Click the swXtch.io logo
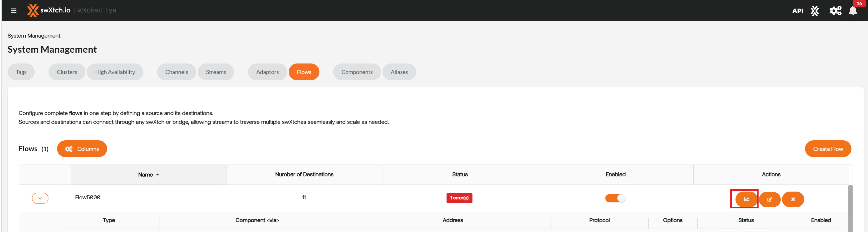 click(49, 11)
